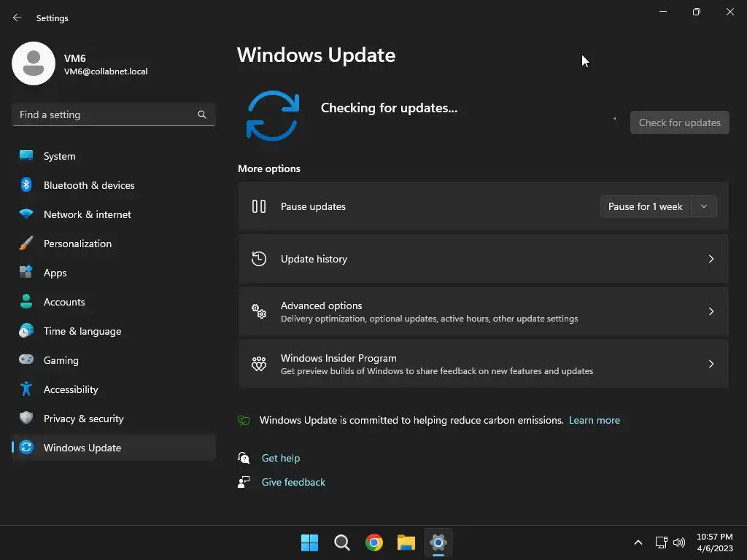
Task: Open Update history via its chevron
Action: click(711, 259)
